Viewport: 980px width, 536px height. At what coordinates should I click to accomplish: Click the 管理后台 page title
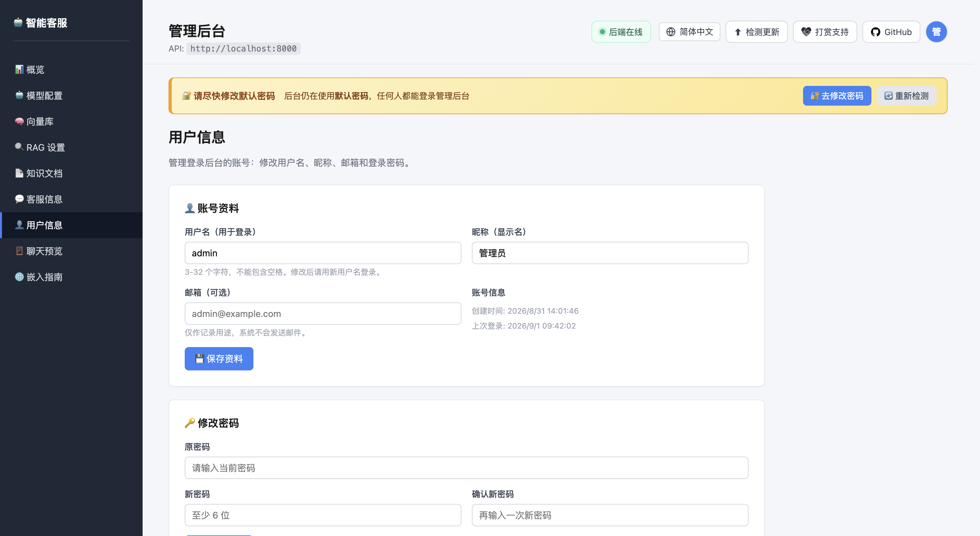(x=197, y=31)
